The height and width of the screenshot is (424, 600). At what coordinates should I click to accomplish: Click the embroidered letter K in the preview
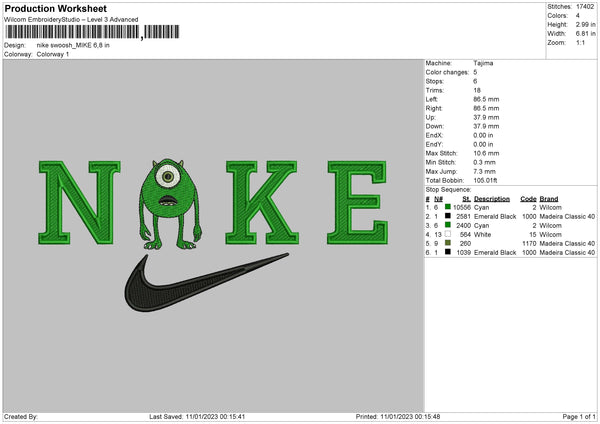click(262, 202)
